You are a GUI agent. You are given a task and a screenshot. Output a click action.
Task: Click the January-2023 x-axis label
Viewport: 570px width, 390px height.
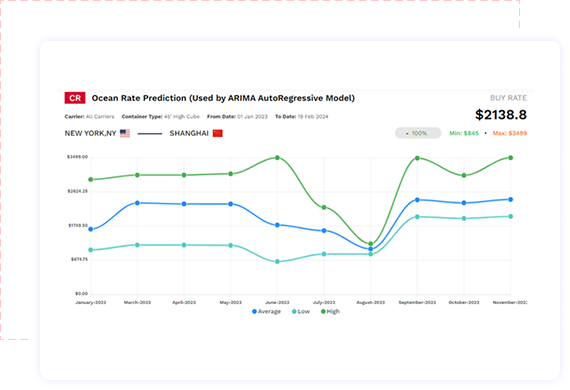click(x=91, y=302)
